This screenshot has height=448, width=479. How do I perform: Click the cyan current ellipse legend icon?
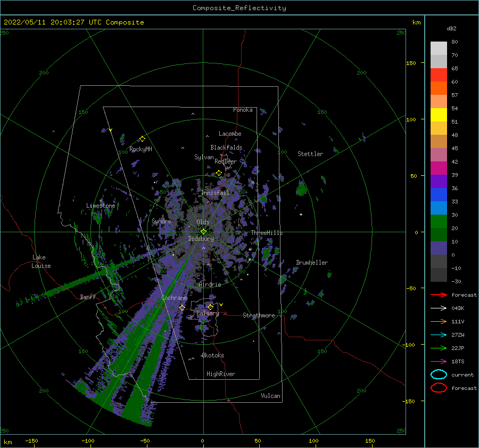[x=439, y=374]
